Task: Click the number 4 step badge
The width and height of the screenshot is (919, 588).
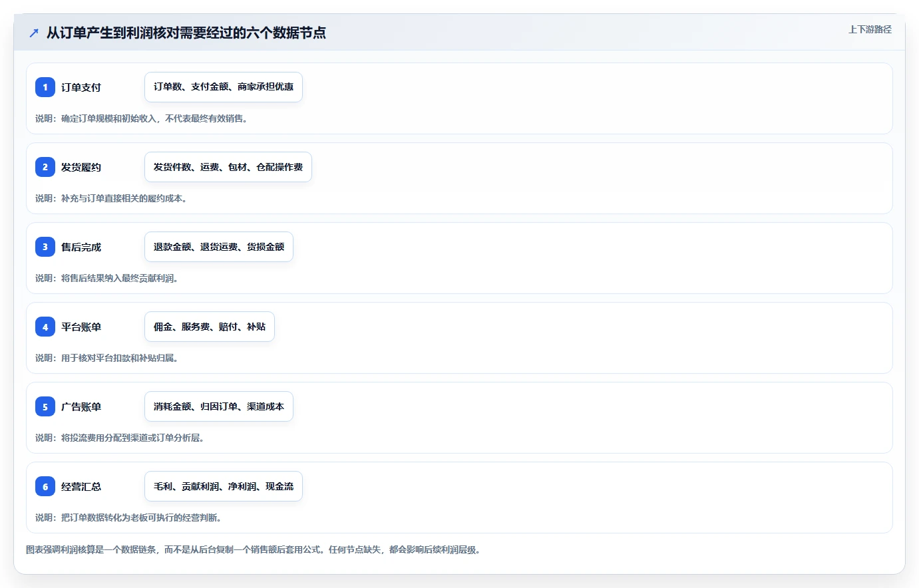Action: (45, 327)
